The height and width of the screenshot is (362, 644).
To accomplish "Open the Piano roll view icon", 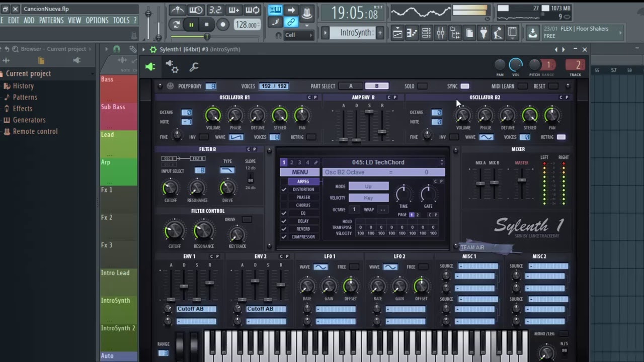I will [x=412, y=33].
